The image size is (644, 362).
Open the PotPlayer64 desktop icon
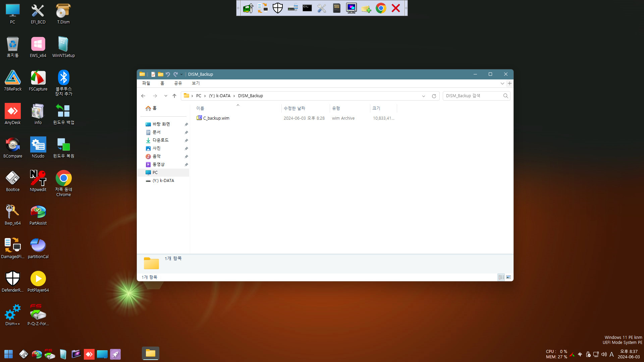coord(38,282)
